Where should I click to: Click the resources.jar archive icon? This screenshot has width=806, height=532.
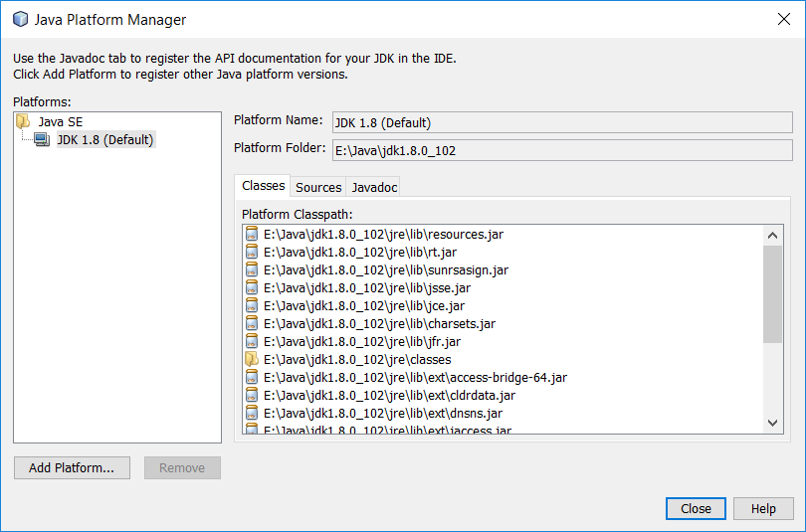(252, 234)
